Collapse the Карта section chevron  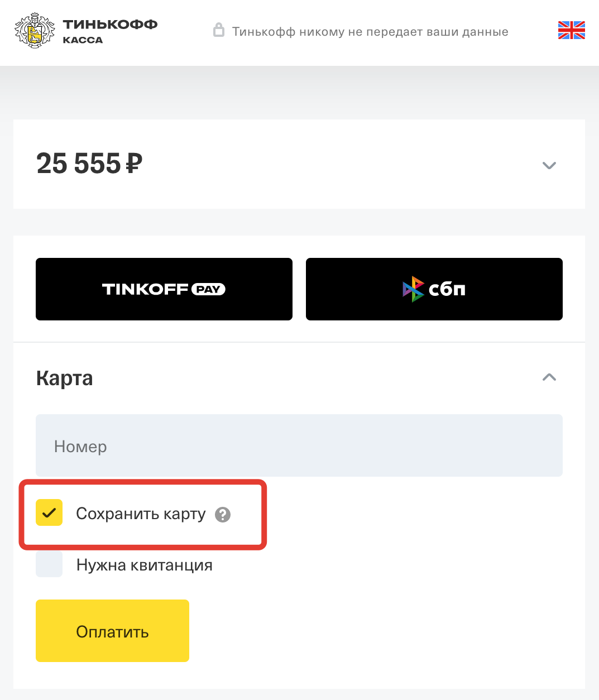549,377
